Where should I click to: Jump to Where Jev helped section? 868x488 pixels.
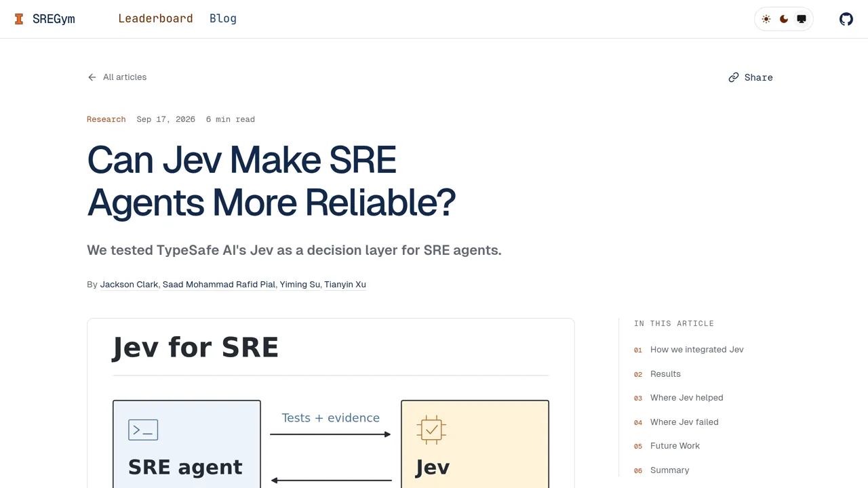point(686,398)
